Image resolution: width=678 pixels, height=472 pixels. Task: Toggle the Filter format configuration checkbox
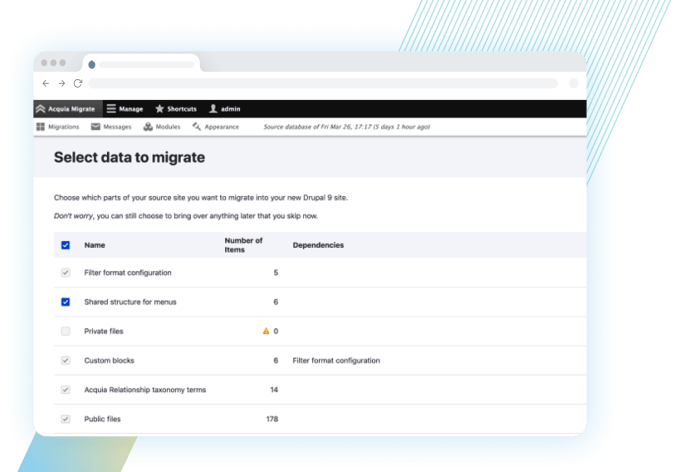click(66, 273)
